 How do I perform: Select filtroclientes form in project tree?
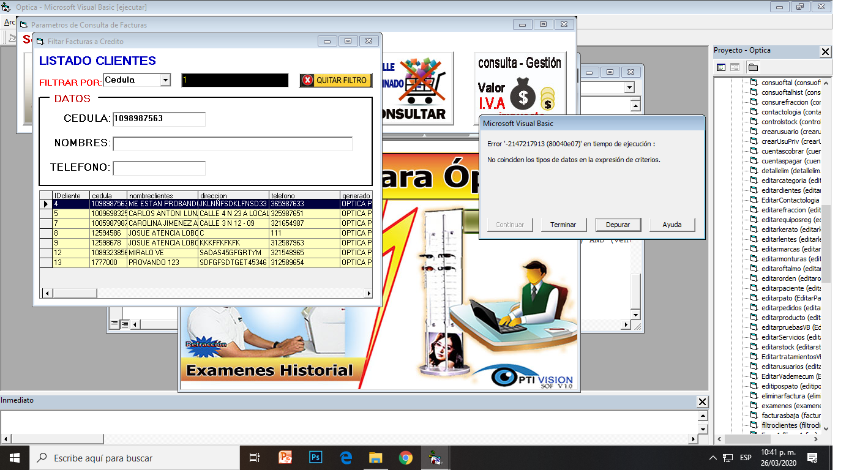791,425
